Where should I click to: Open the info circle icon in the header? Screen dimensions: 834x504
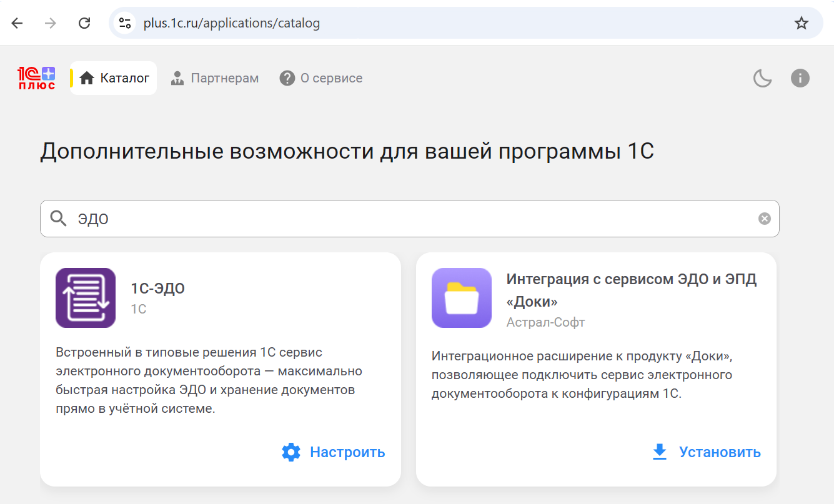800,78
